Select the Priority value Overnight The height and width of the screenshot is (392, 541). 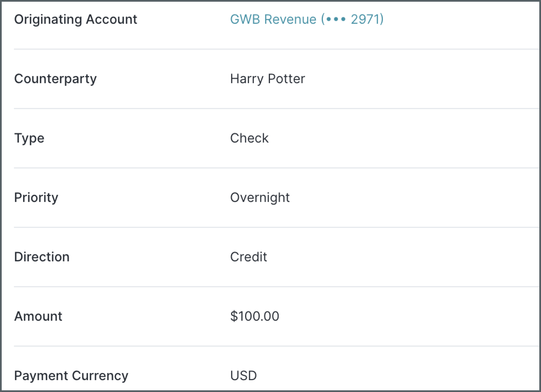[260, 197]
